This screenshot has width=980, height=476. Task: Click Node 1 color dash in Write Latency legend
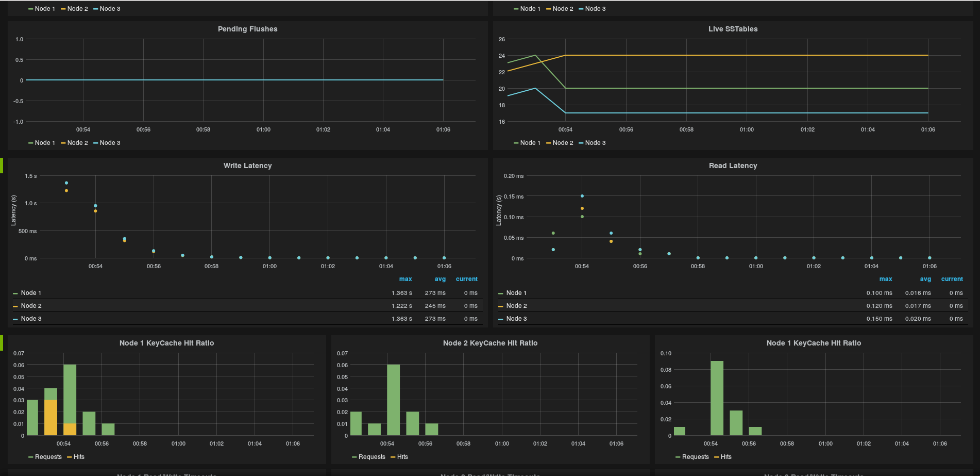[x=15, y=293]
